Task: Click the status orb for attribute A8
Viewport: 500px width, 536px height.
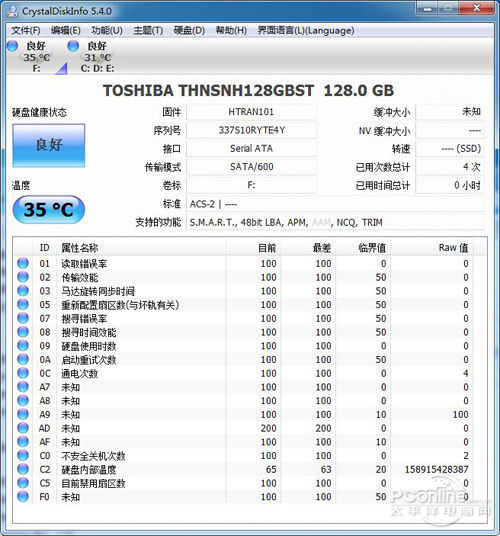Action: click(x=23, y=401)
